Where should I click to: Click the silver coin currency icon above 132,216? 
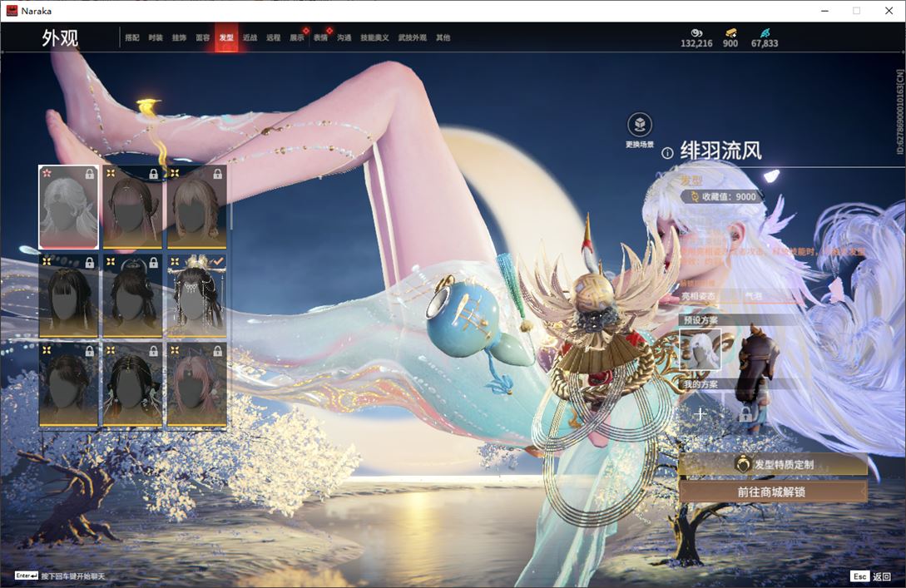point(696,33)
